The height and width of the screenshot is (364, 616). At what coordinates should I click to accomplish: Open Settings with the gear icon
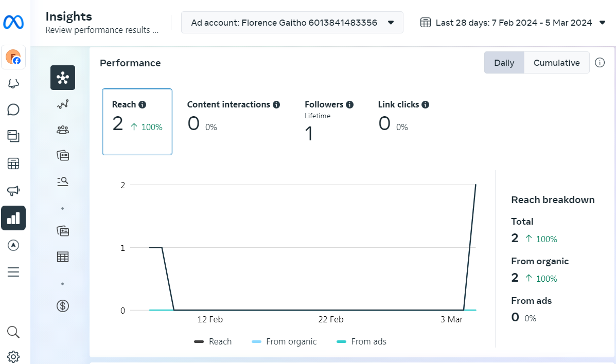tap(14, 356)
